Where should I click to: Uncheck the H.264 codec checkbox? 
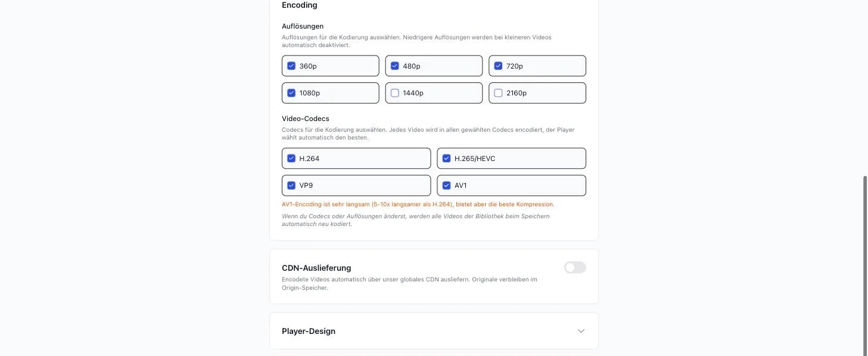click(x=291, y=159)
